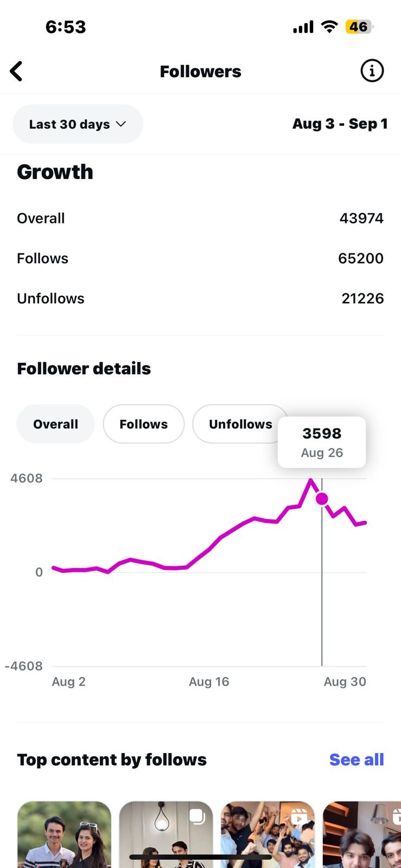
Task: Tap the chart peak near 4608
Action: tap(310, 480)
